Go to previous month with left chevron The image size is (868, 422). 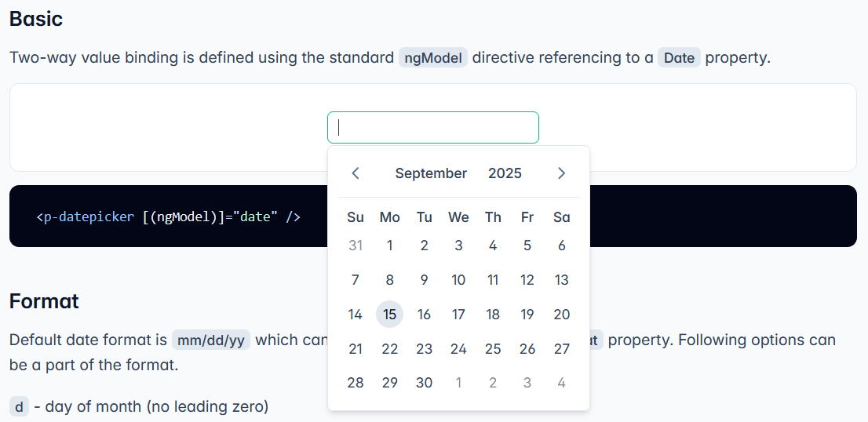click(x=356, y=173)
